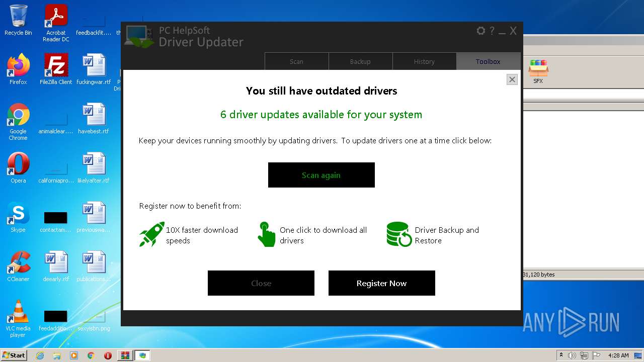Click the one-click download hand icon
The width and height of the screenshot is (644, 362).
click(266, 234)
